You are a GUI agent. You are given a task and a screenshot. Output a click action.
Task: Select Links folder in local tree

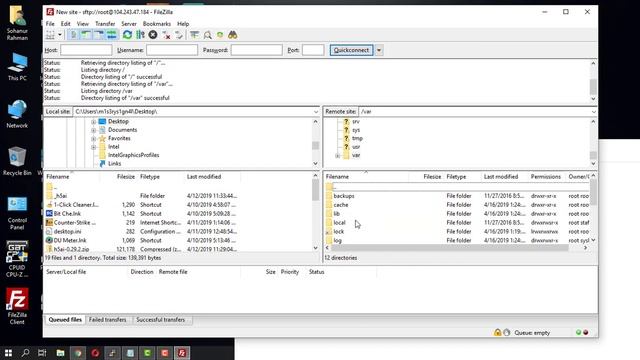click(x=114, y=164)
